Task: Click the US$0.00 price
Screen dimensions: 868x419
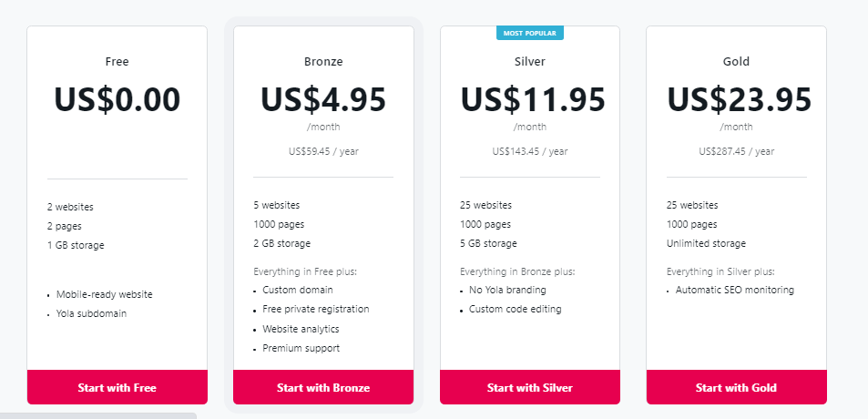Action: [x=117, y=99]
